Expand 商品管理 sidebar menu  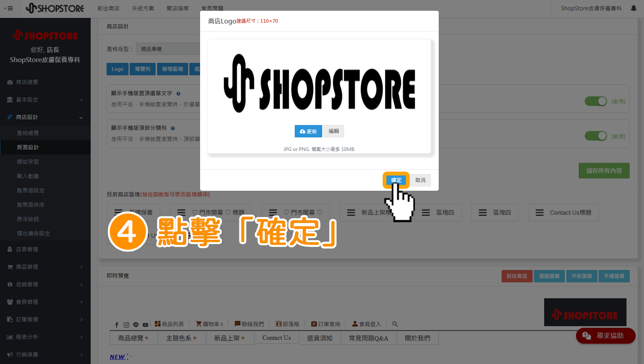tap(45, 267)
